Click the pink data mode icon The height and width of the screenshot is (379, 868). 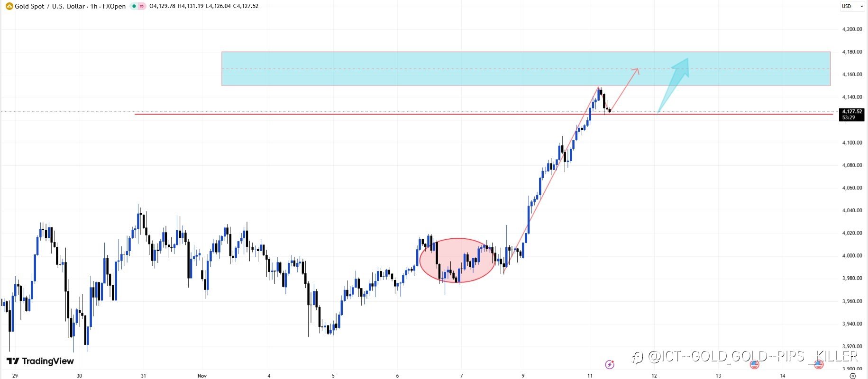[x=141, y=6]
